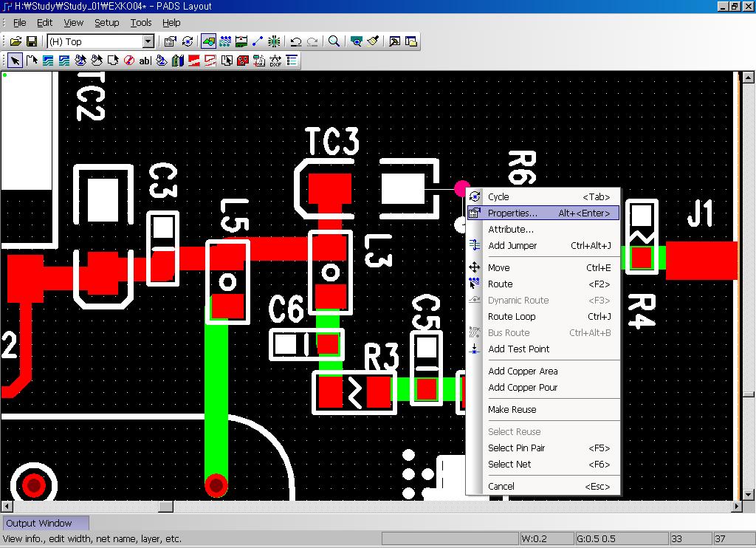Click the horizontal scrollbar right arrow
Viewport: 756px width, 548px height.
click(737, 507)
